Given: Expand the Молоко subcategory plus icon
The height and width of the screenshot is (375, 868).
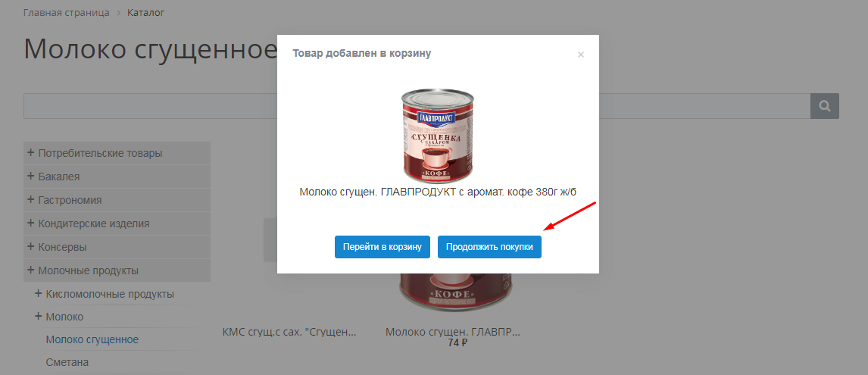Looking at the screenshot, I should click(38, 316).
